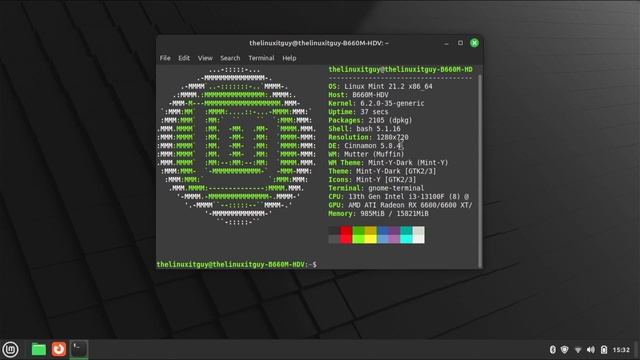Click the shell prompt line at the bottom
This screenshot has width=640, height=360.
(237, 264)
